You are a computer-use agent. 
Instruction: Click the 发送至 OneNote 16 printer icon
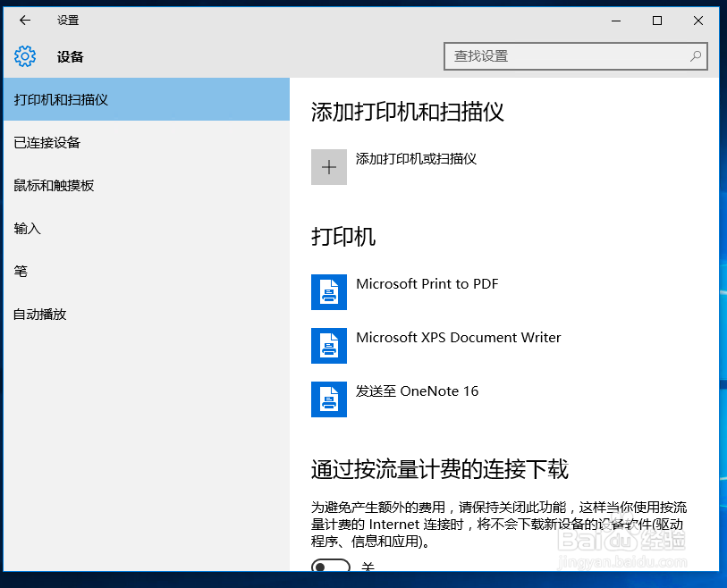328,399
